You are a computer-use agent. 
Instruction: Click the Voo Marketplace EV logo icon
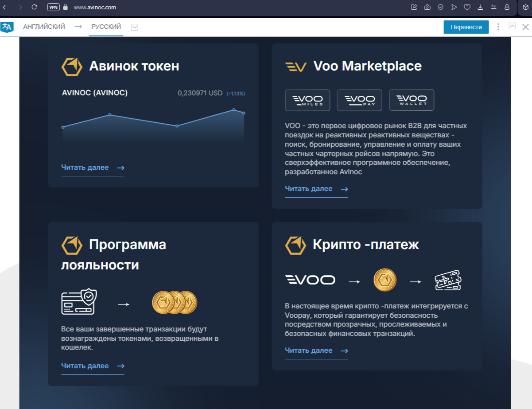pos(296,67)
